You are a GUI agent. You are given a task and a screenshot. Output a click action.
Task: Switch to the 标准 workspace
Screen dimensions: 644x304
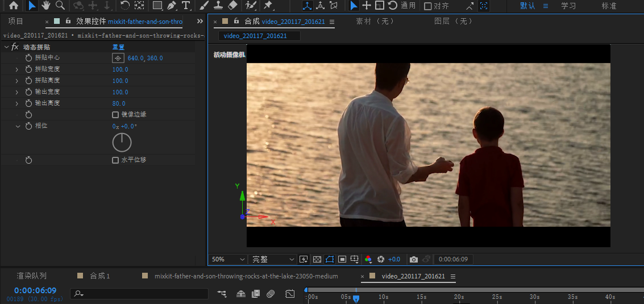pos(609,6)
